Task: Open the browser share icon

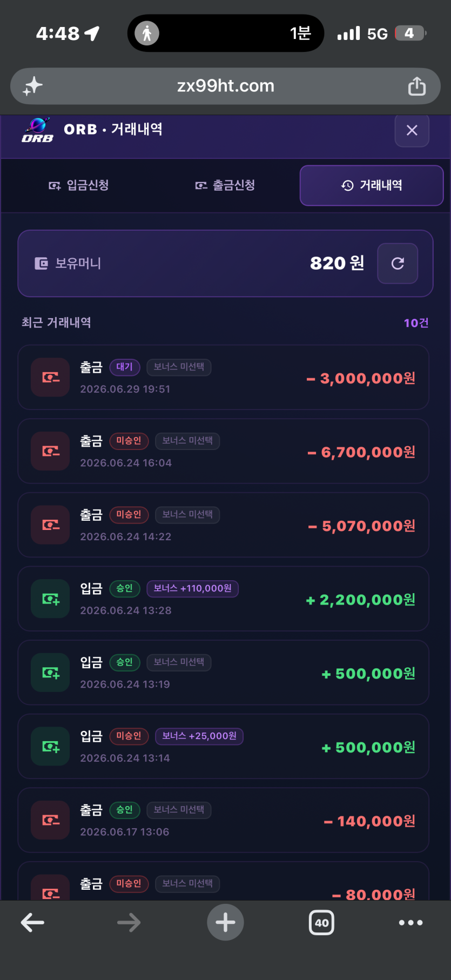Action: [x=416, y=86]
